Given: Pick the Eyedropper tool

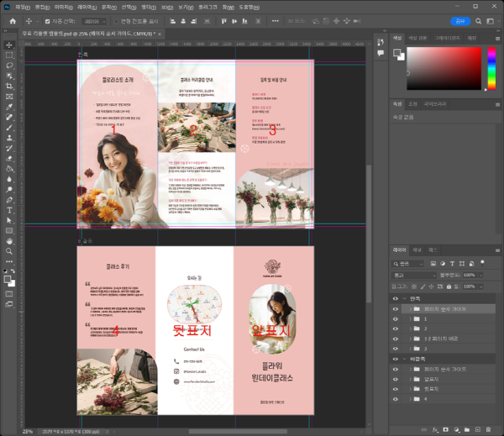Looking at the screenshot, I should [x=9, y=106].
